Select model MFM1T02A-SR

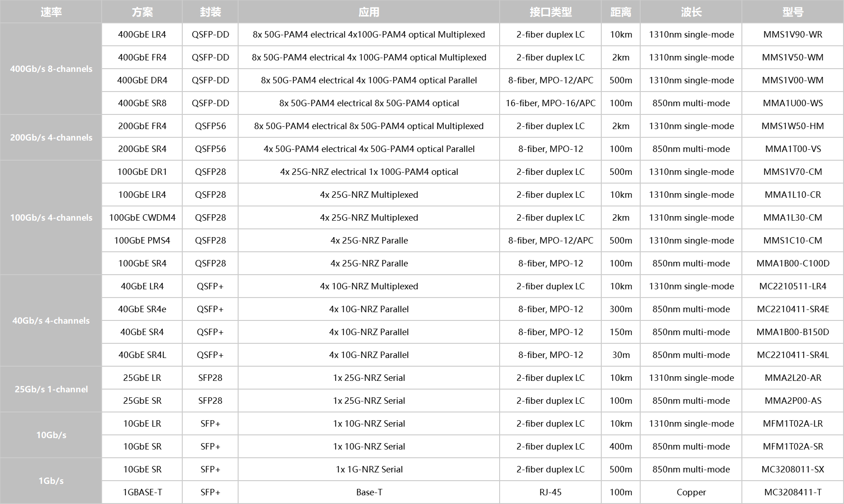click(x=793, y=446)
